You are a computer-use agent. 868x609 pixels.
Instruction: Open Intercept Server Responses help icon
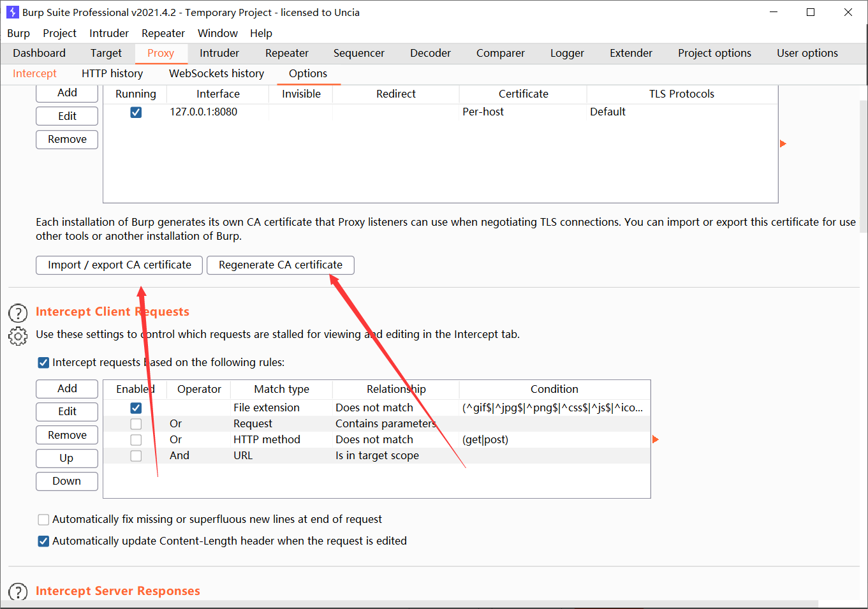[x=18, y=591]
